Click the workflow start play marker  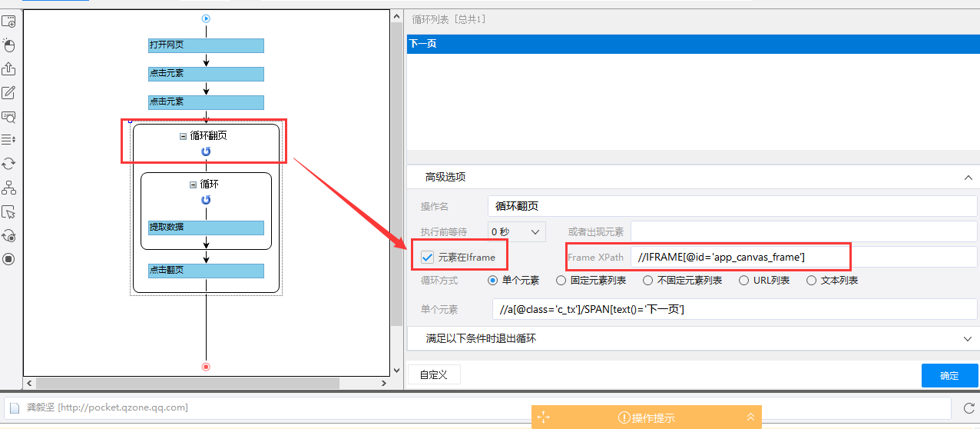[x=206, y=18]
